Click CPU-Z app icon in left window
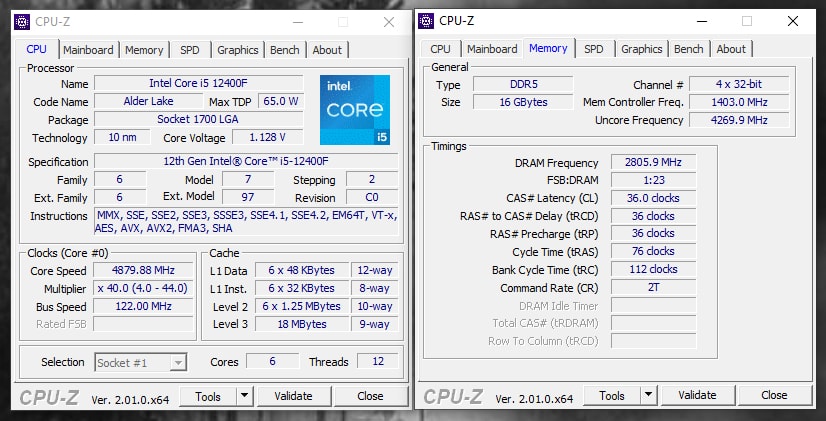 coord(22,22)
